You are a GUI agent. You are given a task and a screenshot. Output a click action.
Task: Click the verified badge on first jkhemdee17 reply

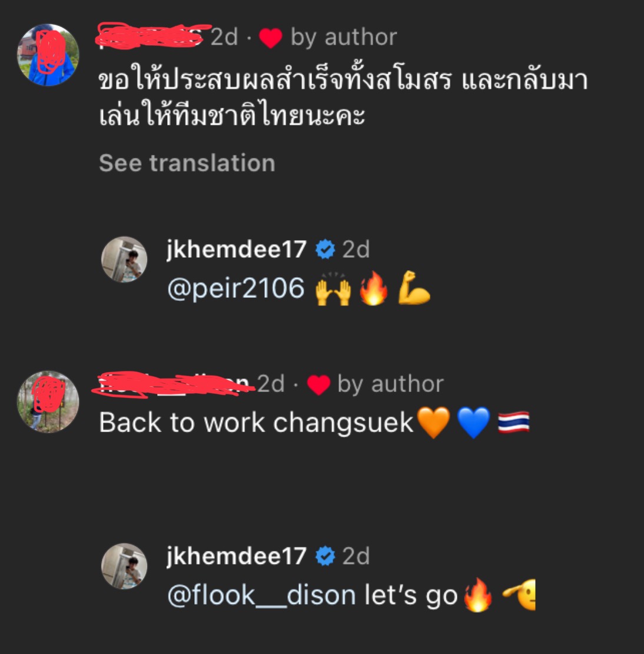tap(326, 250)
